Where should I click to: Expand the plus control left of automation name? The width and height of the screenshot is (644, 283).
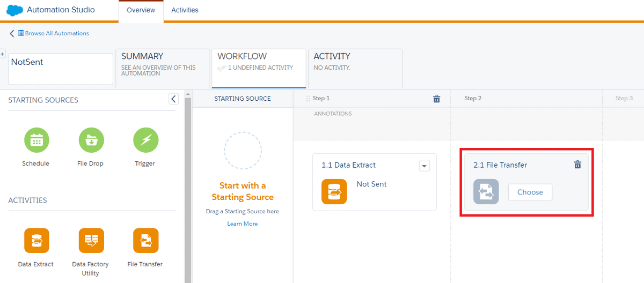coord(3,54)
